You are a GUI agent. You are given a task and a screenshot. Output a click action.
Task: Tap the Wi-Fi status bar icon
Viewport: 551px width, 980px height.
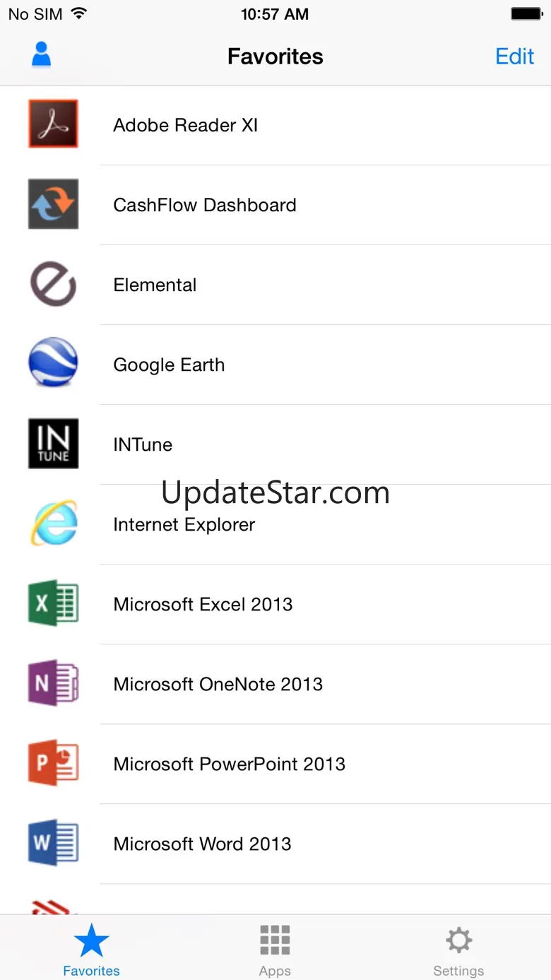(x=78, y=13)
